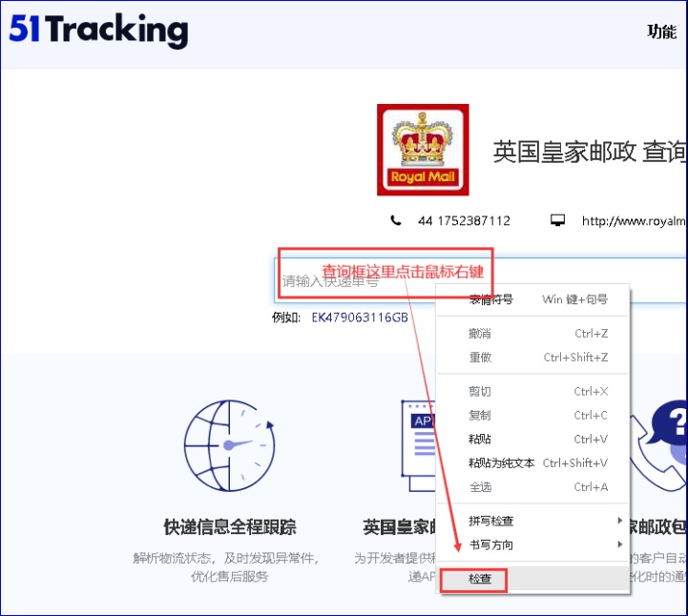Click the API document icon

pyautogui.click(x=419, y=445)
